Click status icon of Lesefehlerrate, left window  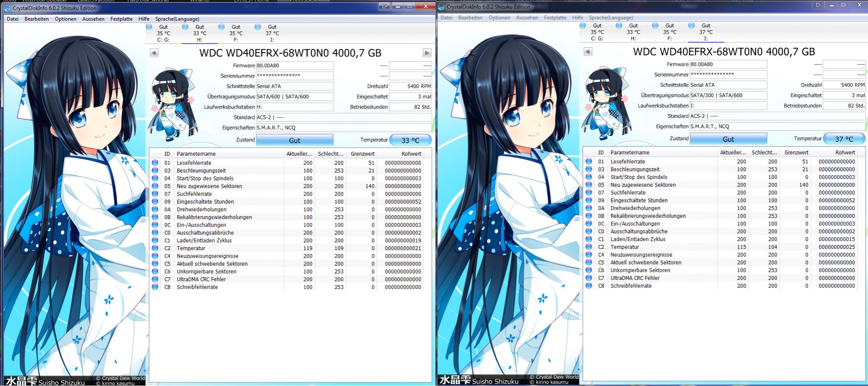click(155, 163)
